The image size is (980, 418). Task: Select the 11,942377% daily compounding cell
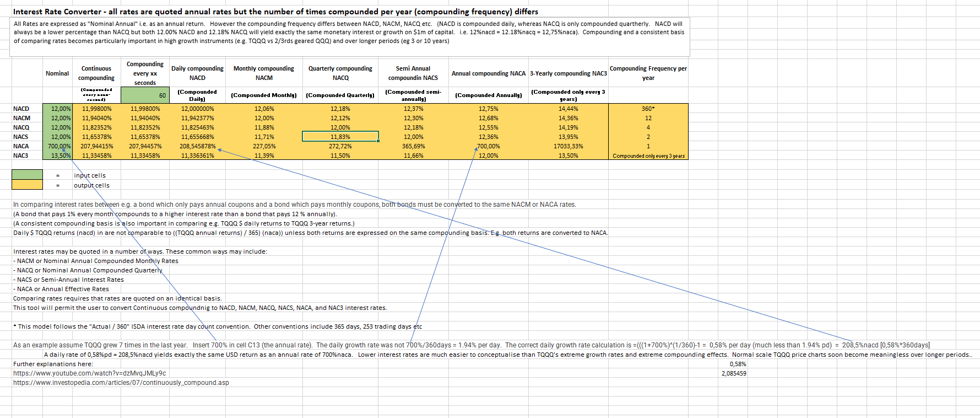[197, 118]
